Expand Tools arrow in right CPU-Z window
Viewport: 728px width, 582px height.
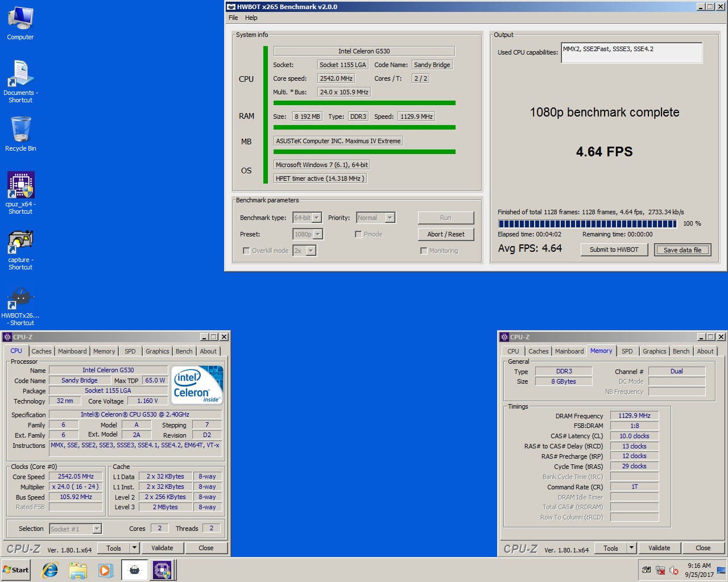[x=631, y=548]
